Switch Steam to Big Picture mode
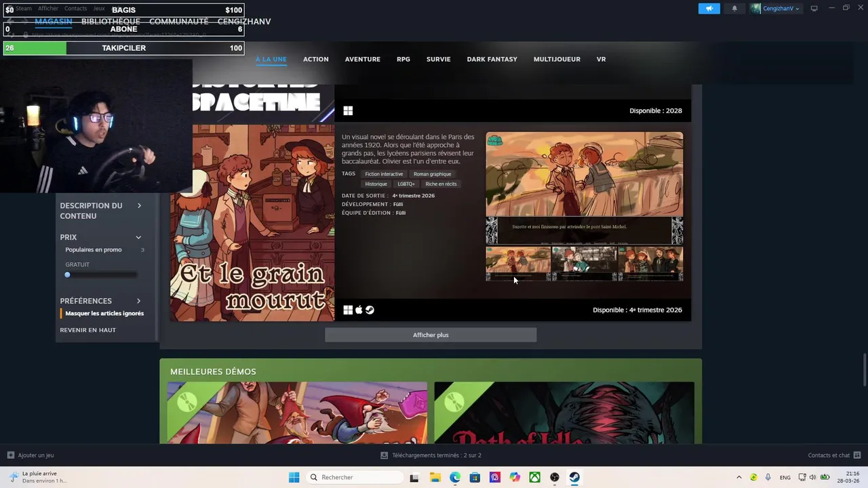The height and width of the screenshot is (488, 868). click(814, 8)
